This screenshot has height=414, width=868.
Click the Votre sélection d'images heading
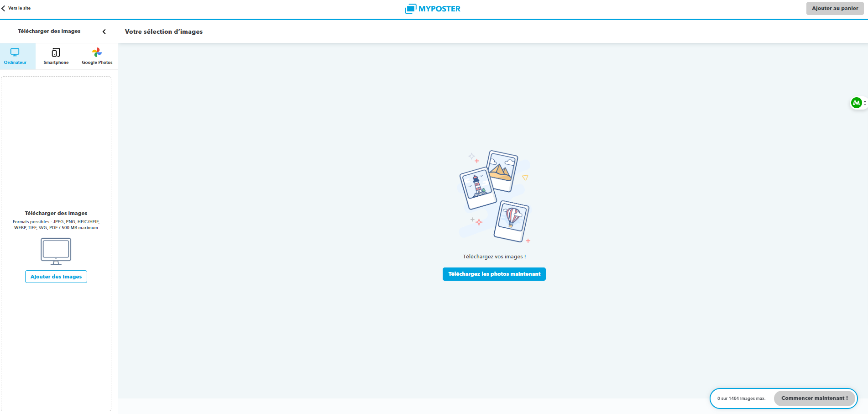164,32
